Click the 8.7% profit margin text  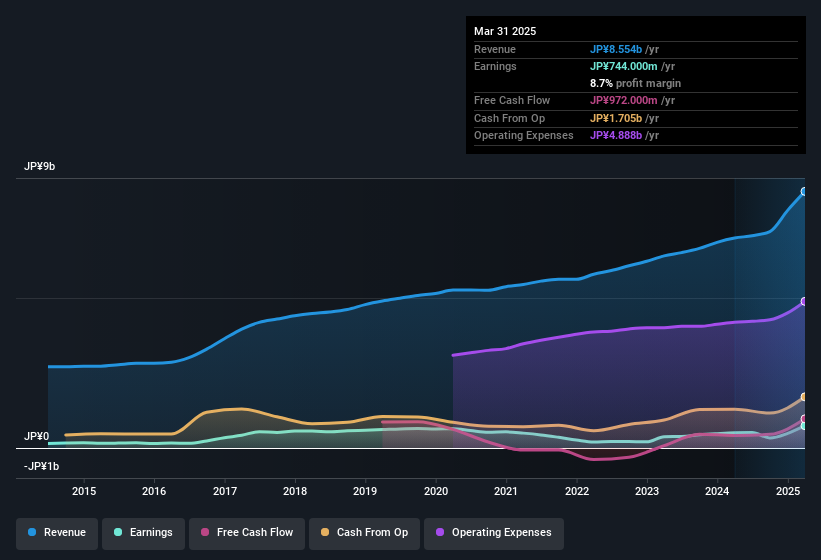[635, 83]
